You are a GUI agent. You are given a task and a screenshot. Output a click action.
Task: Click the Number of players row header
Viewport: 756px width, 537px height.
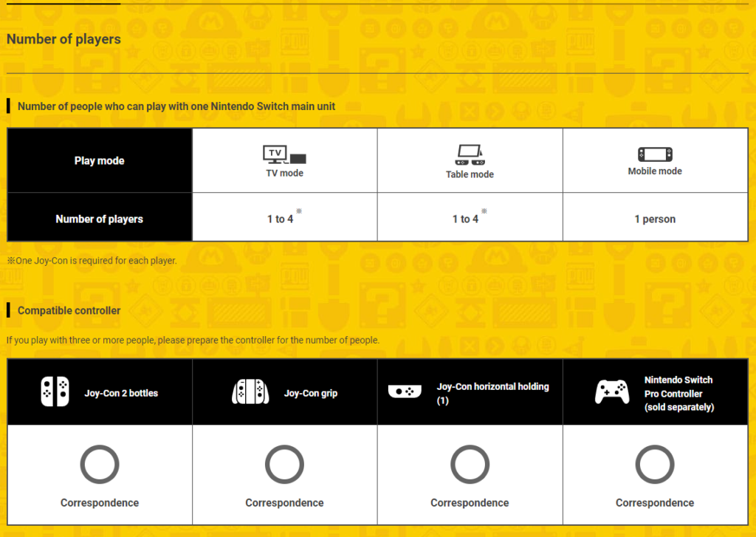pos(100,219)
